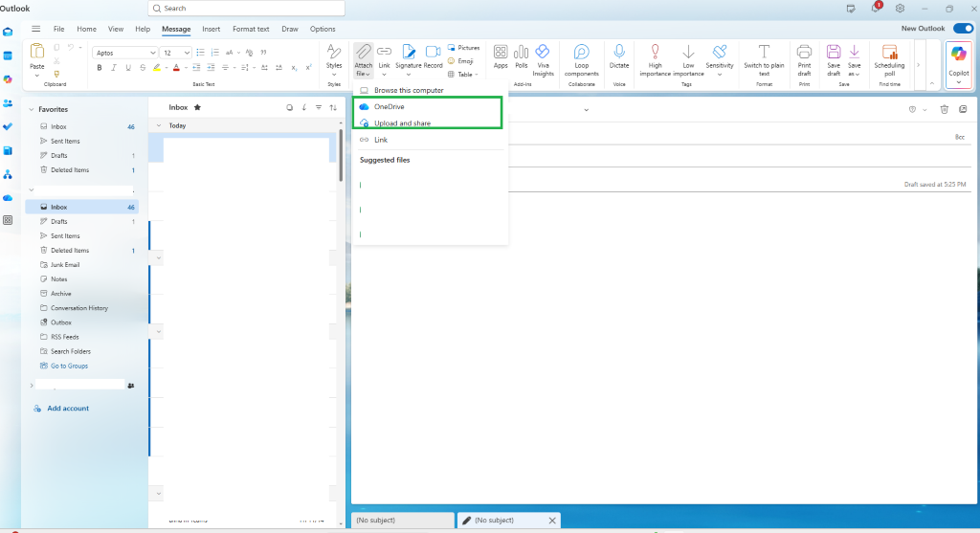This screenshot has width=980, height=533.
Task: Open the People icon in left rail
Action: (8, 103)
